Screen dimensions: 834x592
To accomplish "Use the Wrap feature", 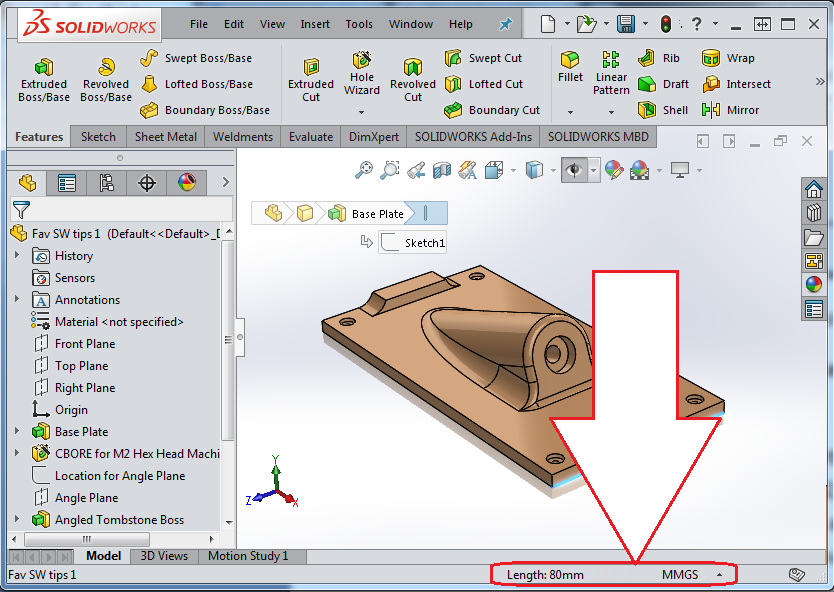I will tap(728, 58).
